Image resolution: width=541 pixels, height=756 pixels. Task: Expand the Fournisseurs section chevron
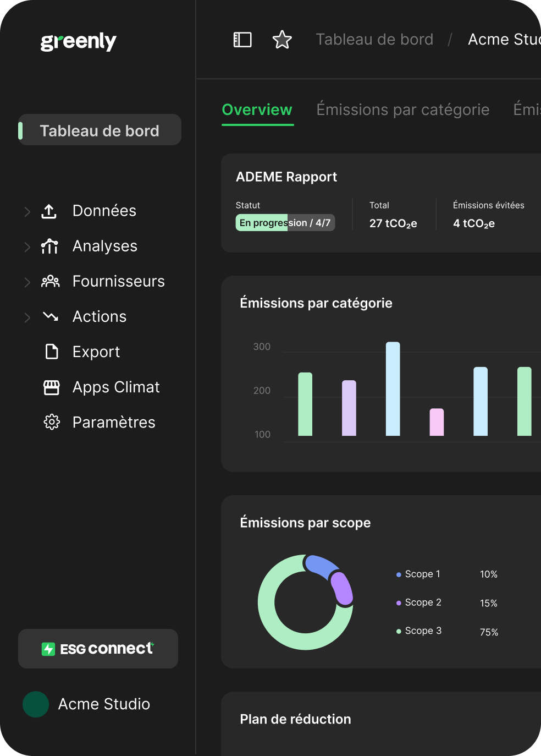[x=27, y=282]
